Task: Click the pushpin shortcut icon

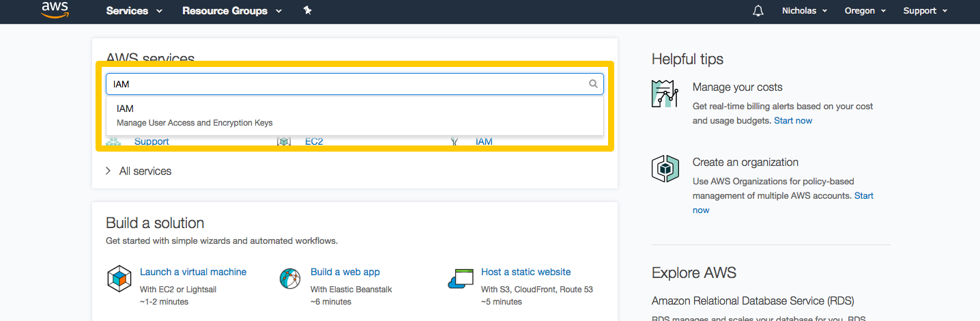Action: tap(307, 10)
